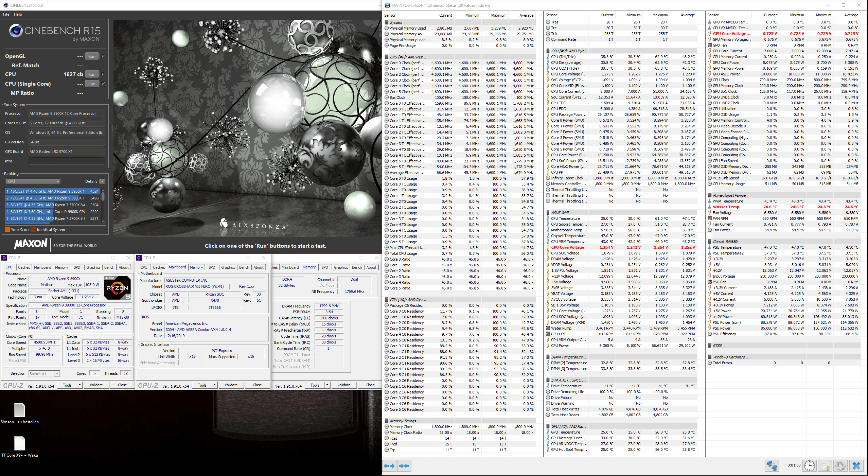
Task: Click the S.M.A.R.T. section icon
Action: (548, 380)
